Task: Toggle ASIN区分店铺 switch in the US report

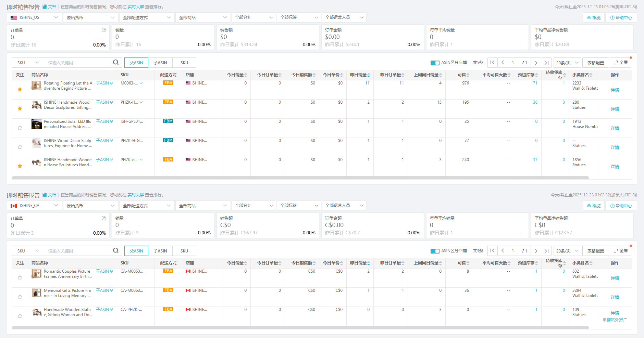Action: pyautogui.click(x=435, y=63)
